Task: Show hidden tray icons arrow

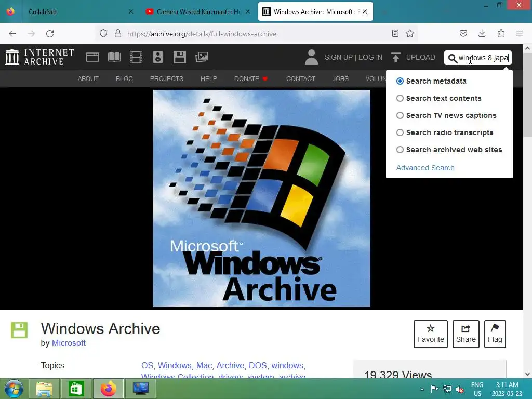Action: (x=422, y=389)
